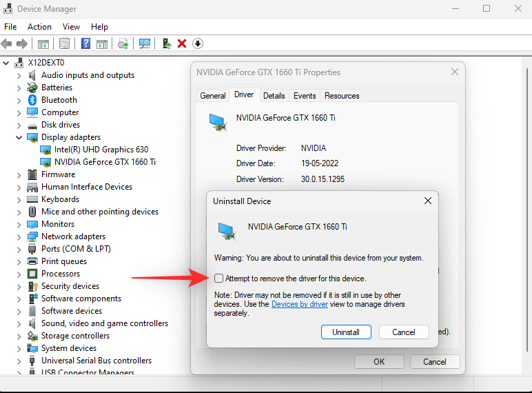Click the Help toolbar icon

coord(85,43)
